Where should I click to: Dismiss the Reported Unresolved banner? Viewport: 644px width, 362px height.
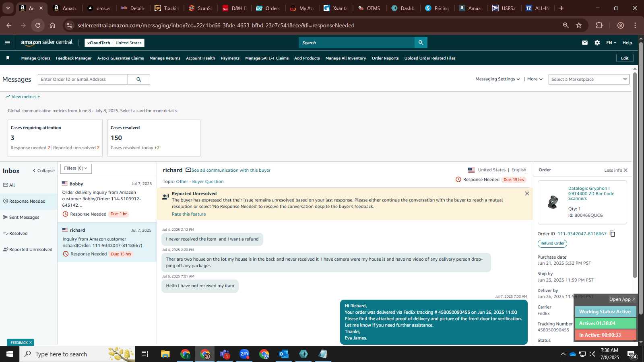tap(527, 193)
